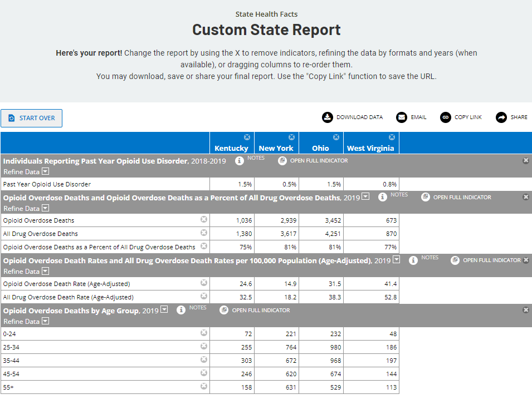Open Notes info icon for Opioid Use Disorder
The height and width of the screenshot is (399, 532).
click(x=240, y=161)
